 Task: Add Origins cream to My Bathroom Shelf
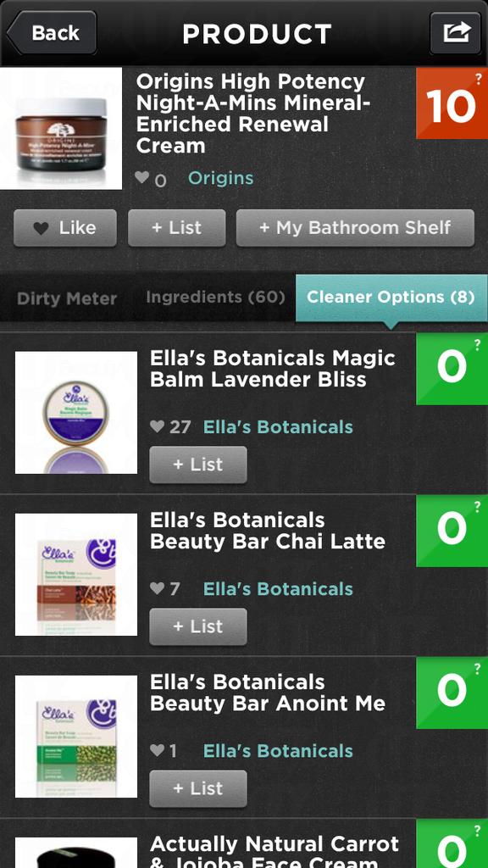click(355, 227)
